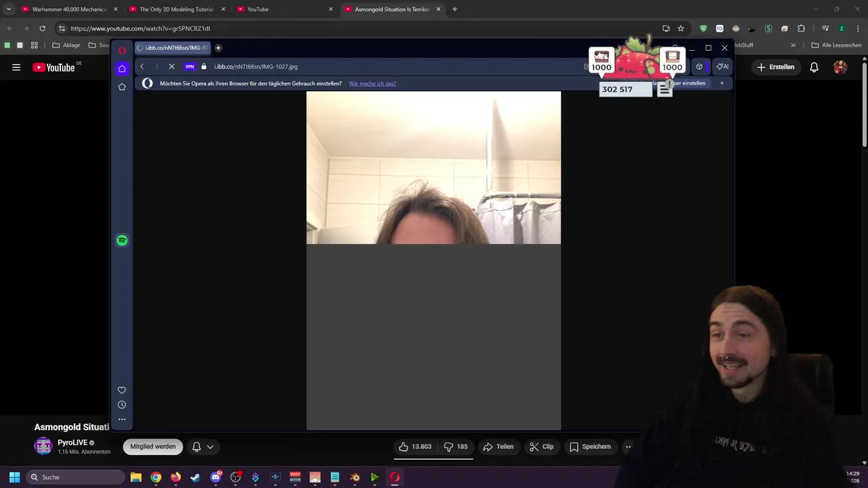Open Chrome media control playlist icon
Image resolution: width=868 pixels, height=488 pixels.
[825, 28]
